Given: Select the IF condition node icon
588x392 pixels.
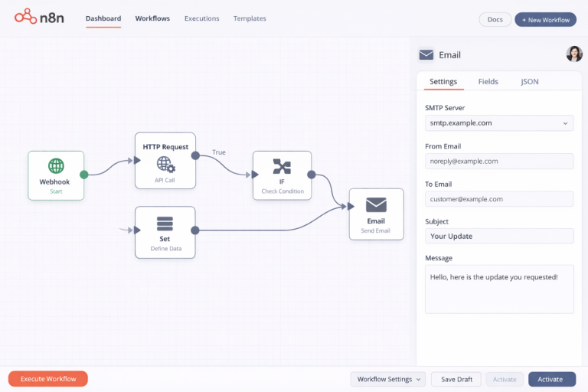Looking at the screenshot, I should 282,166.
